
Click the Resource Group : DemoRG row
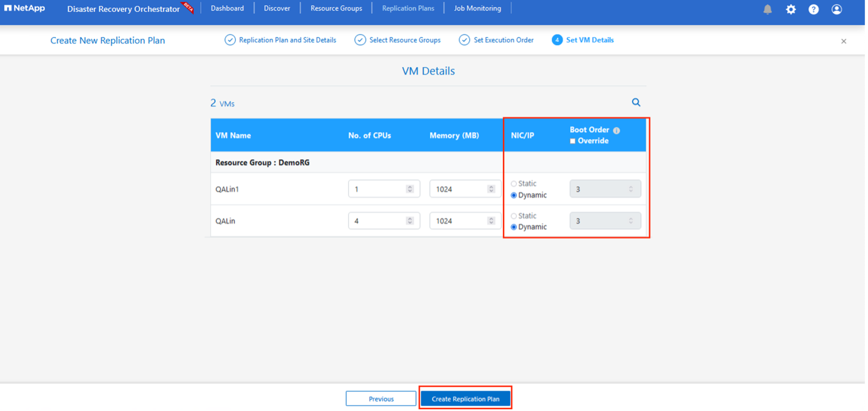428,162
